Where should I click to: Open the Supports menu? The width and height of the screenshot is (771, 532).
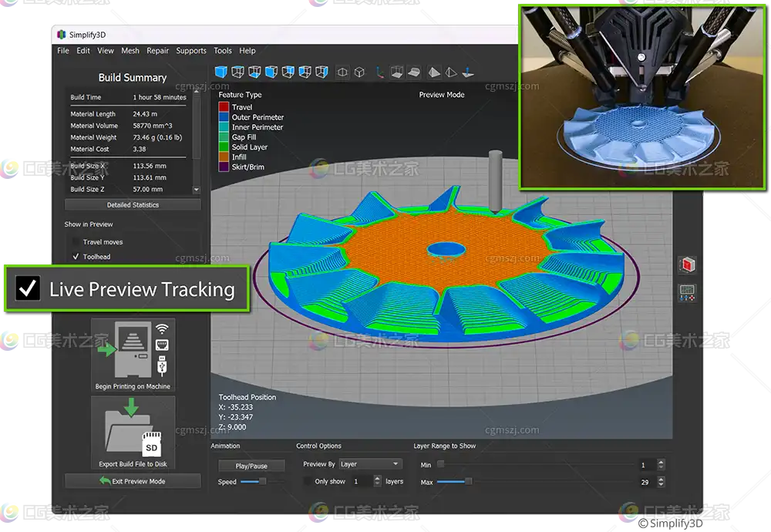191,51
